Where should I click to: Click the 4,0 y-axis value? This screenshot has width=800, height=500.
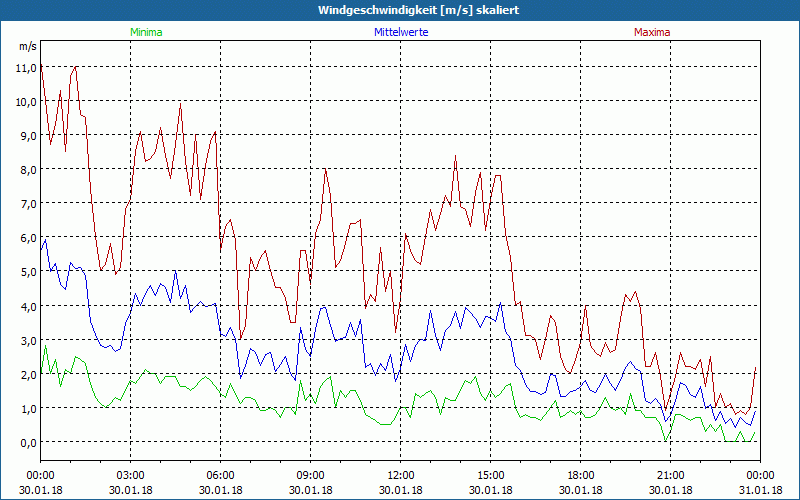point(29,306)
